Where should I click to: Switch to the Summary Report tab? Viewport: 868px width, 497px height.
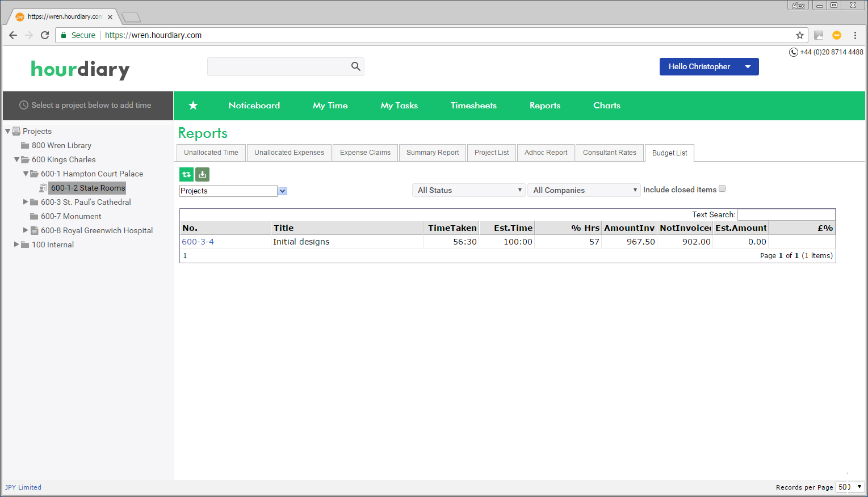click(432, 152)
